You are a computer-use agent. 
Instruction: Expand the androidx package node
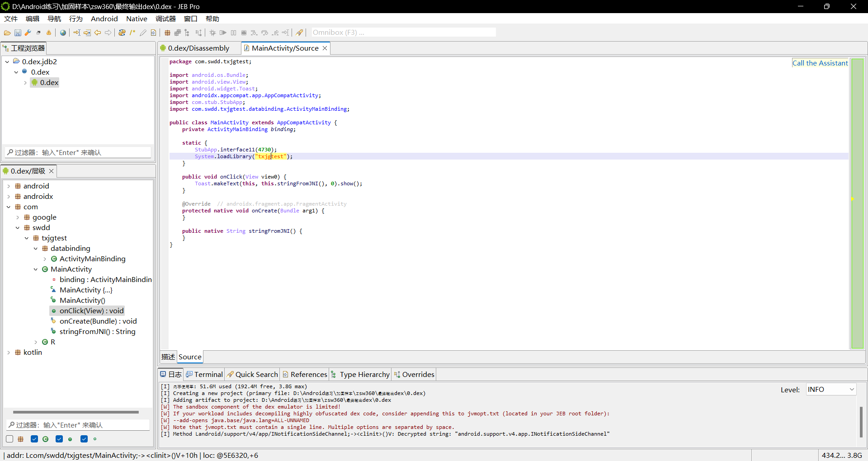click(x=9, y=197)
